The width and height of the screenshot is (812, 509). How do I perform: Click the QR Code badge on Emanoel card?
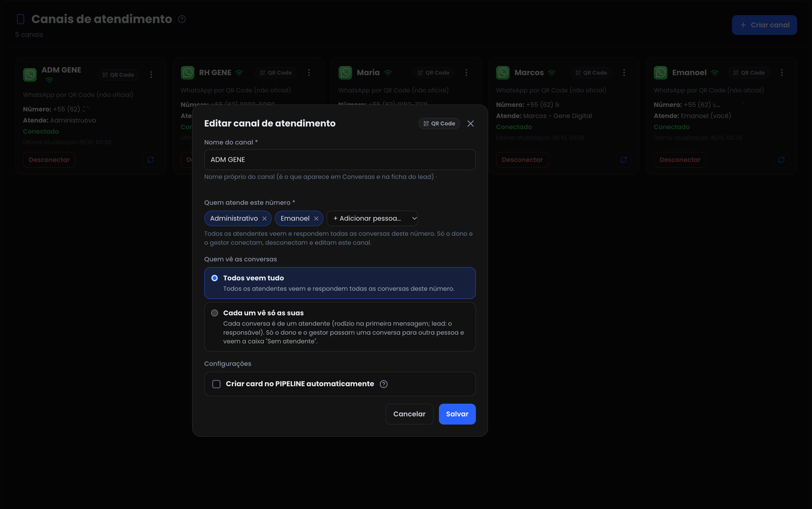[749, 73]
